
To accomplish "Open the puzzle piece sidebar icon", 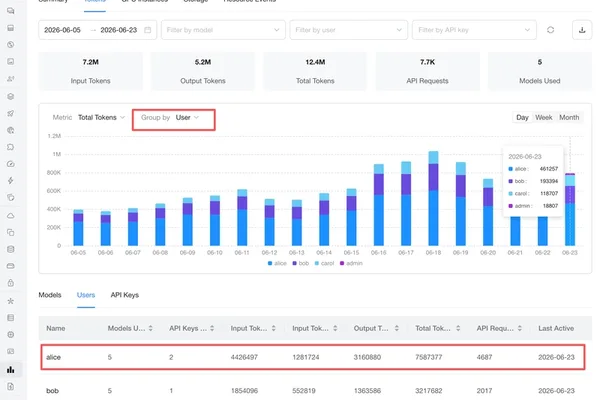I will 11,147.
